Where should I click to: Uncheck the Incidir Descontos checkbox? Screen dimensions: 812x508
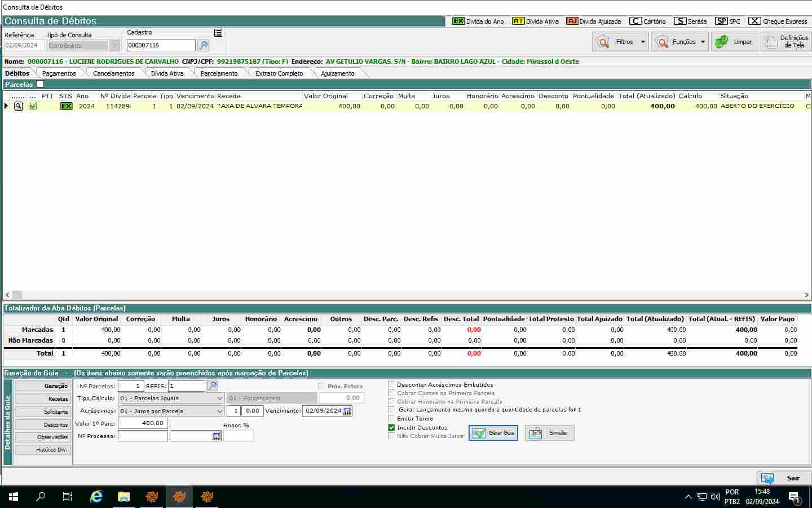coord(391,427)
